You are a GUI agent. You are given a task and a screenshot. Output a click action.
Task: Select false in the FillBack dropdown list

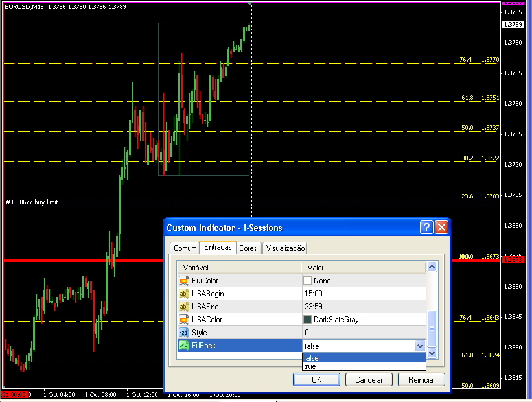tap(364, 357)
